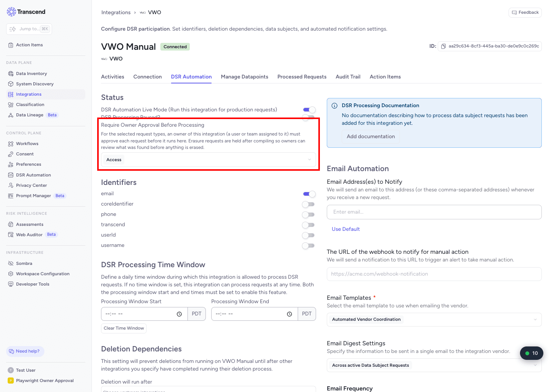Click the email address to notify field
The width and height of the screenshot is (551, 392).
pos(434,212)
